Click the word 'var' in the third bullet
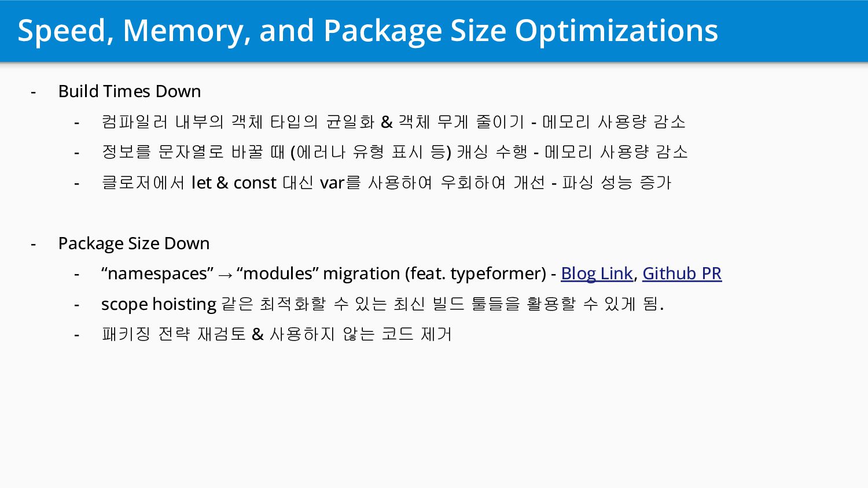Screen dimensions: 868x488 pyautogui.click(x=332, y=183)
